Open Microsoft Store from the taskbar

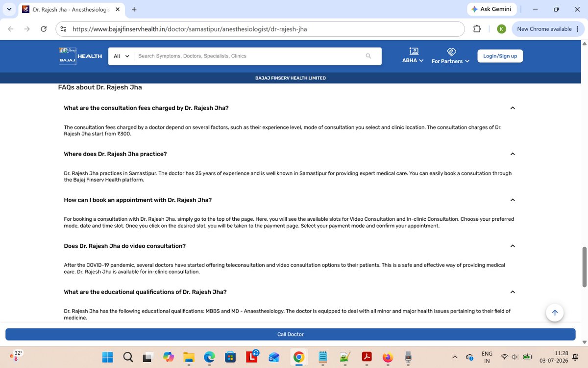[230, 357]
